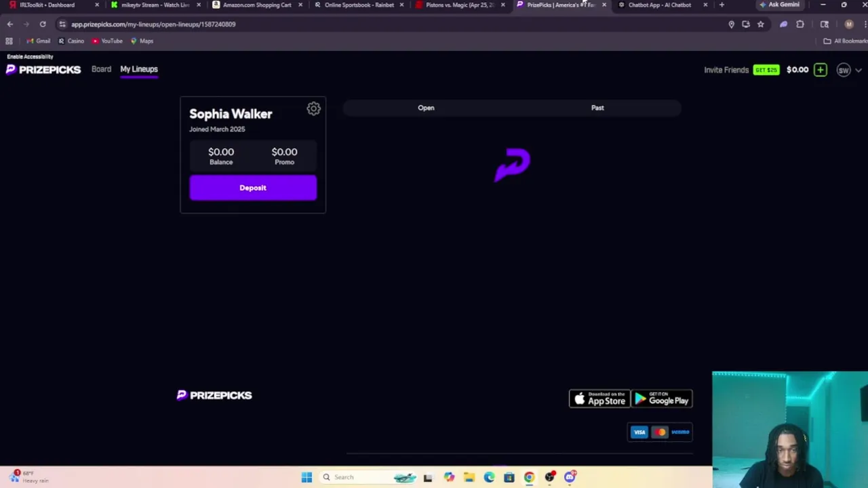This screenshot has width=868, height=488.
Task: Open OBS Studio from taskbar
Action: click(x=549, y=477)
